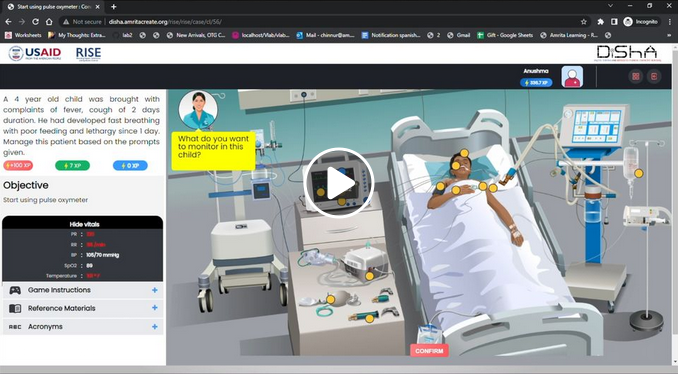
Task: Open the My Thoughts: Extra bookmark
Action: 77,35
